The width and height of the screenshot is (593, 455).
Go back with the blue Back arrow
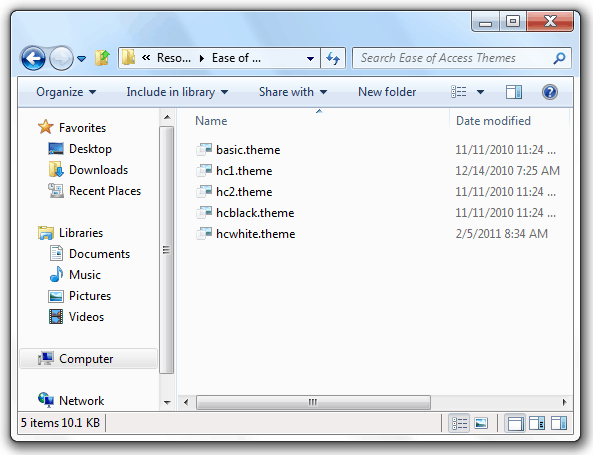coord(33,58)
